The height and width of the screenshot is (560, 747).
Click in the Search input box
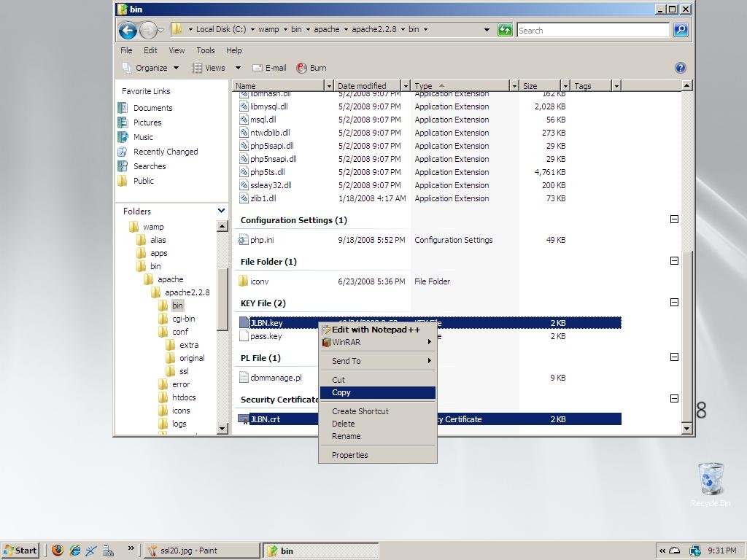pyautogui.click(x=592, y=30)
